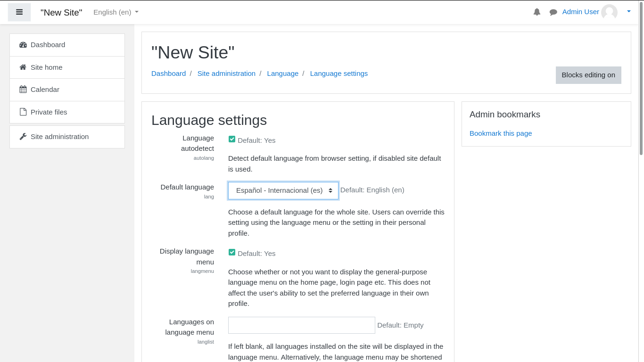Click the Site administration wrench icon

click(x=23, y=137)
